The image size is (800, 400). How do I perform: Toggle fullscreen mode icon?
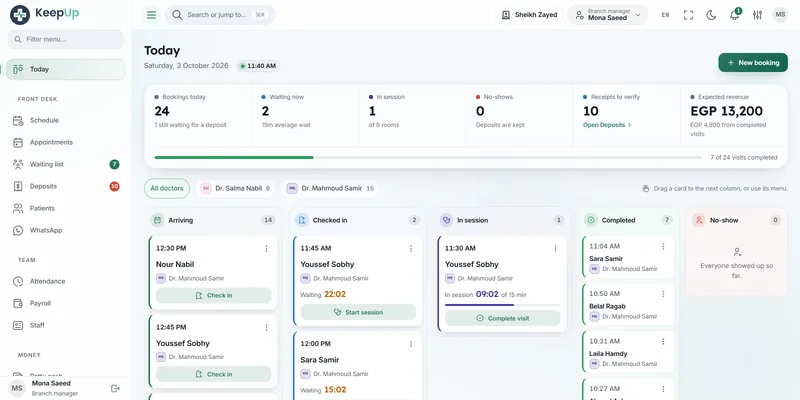click(688, 15)
